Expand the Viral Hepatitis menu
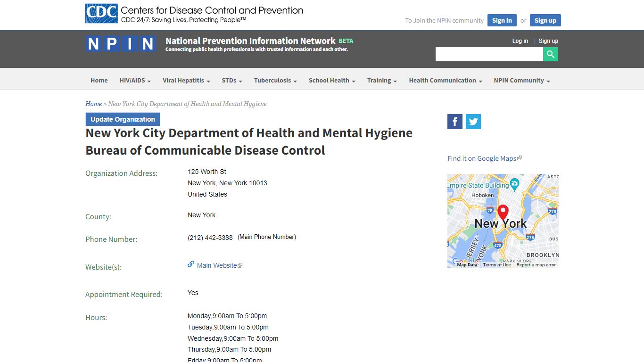This screenshot has width=644, height=362. (x=186, y=81)
